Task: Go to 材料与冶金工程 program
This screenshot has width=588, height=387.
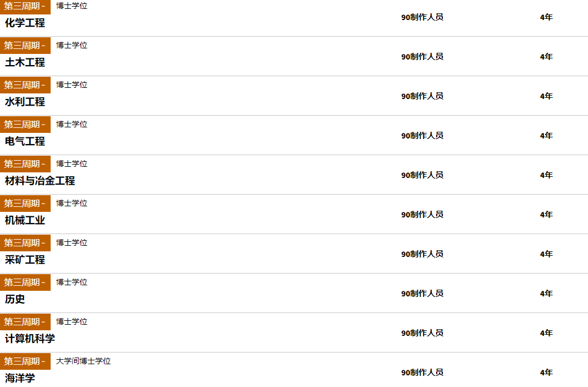Action: pos(39,181)
